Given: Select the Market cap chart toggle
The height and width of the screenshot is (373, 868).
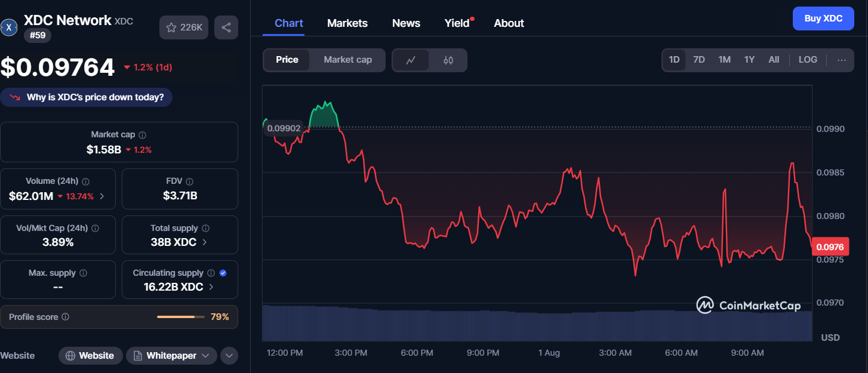Looking at the screenshot, I should click(347, 60).
